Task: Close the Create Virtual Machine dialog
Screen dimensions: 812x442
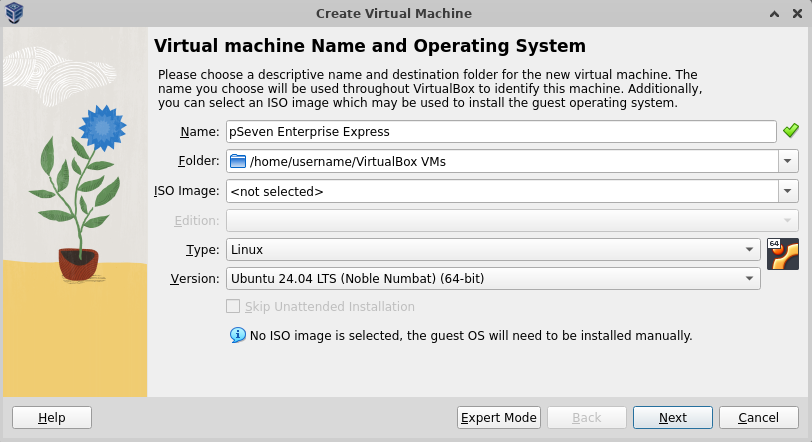Action: pyautogui.click(x=796, y=14)
